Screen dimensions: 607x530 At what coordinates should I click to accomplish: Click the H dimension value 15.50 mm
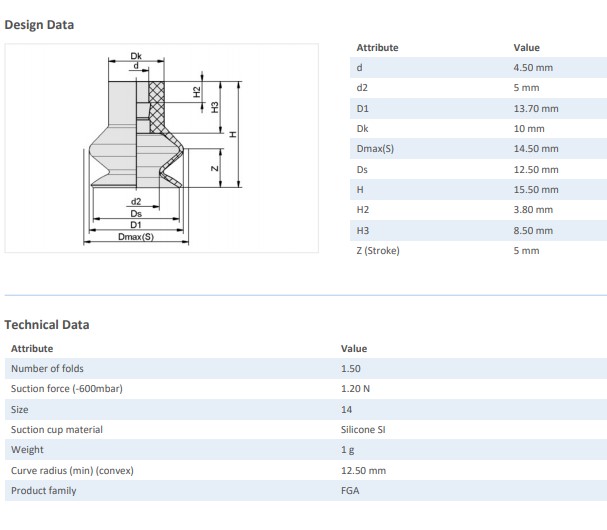point(535,189)
